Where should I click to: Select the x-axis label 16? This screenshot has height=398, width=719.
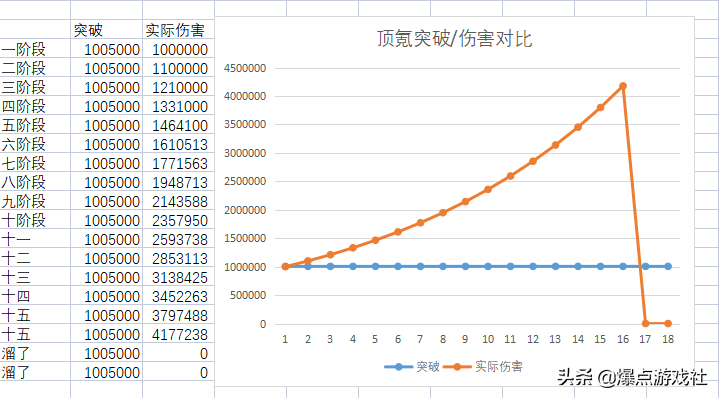623,339
